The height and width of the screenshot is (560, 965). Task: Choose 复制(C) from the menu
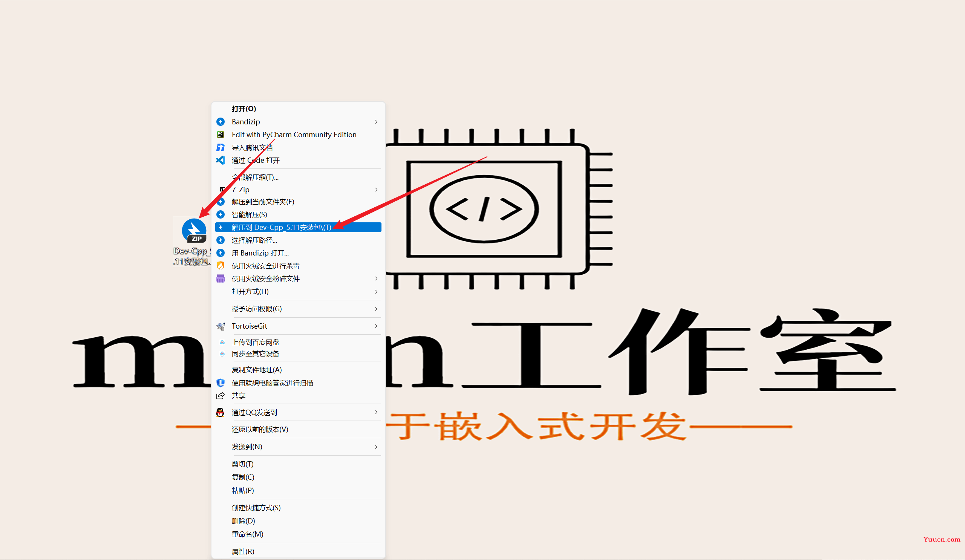click(x=298, y=477)
